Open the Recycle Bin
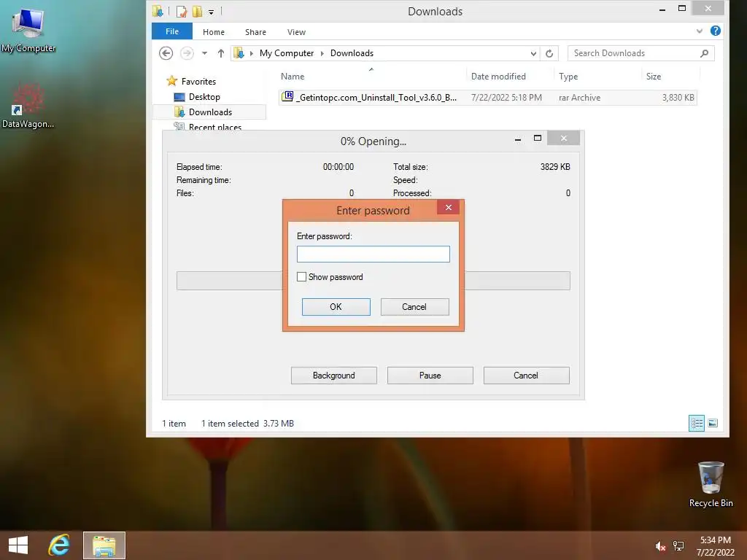The width and height of the screenshot is (747, 560). point(711,484)
